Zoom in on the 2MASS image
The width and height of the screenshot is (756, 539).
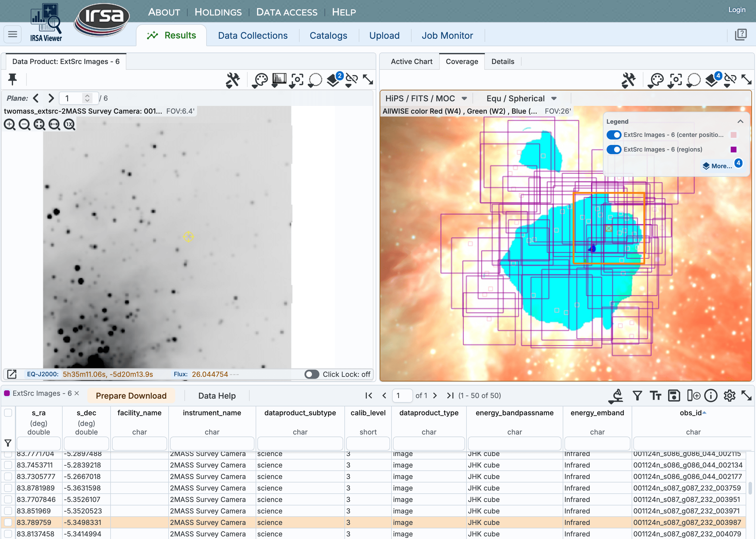[x=10, y=125]
